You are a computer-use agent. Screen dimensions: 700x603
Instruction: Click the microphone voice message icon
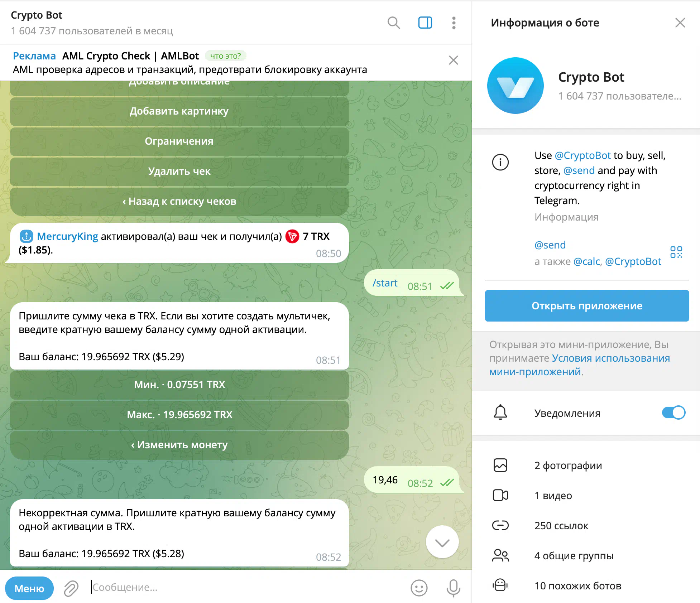(x=453, y=588)
